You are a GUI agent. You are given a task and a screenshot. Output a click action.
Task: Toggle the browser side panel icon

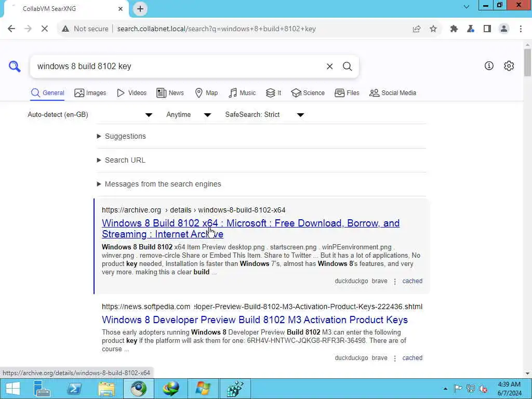tap(487, 29)
